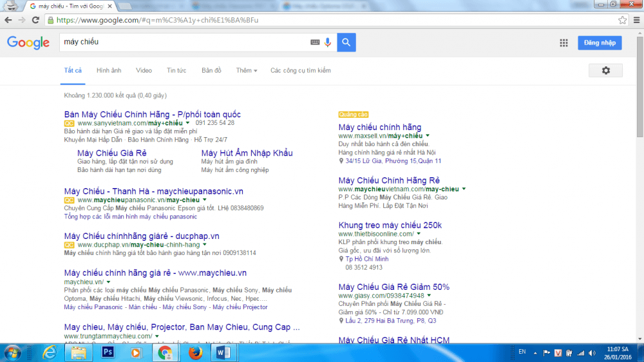The image size is (644, 362).
Task: Switch to the 'Tin tức' tab
Action: [x=176, y=71]
